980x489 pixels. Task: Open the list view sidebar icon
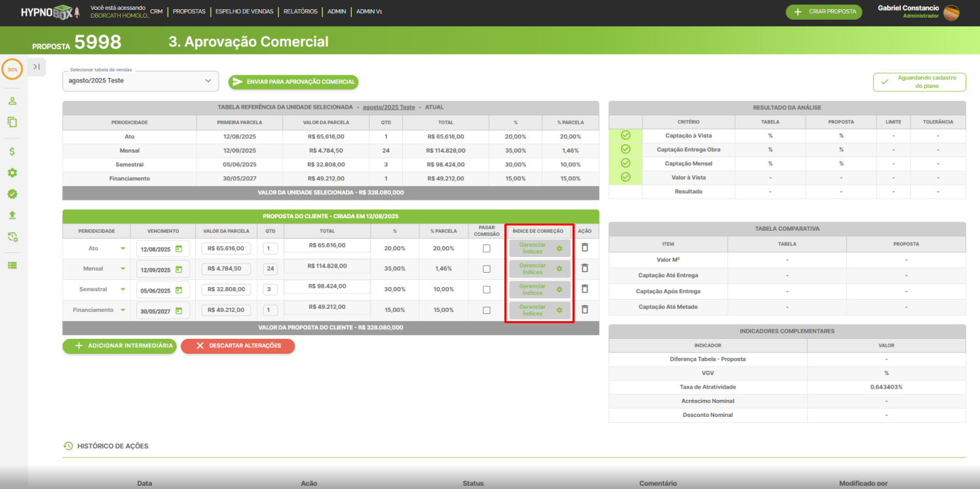coord(12,265)
